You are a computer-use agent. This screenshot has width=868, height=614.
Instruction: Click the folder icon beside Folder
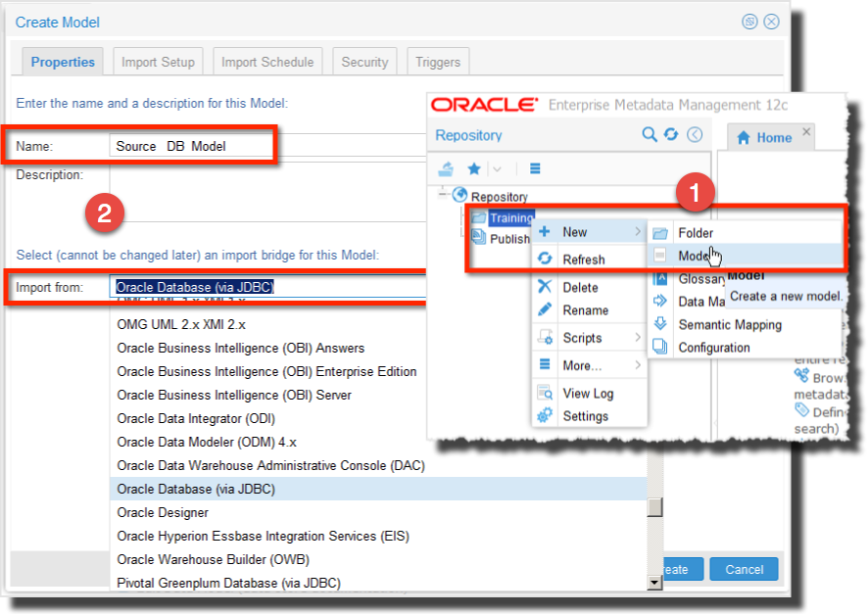point(660,233)
